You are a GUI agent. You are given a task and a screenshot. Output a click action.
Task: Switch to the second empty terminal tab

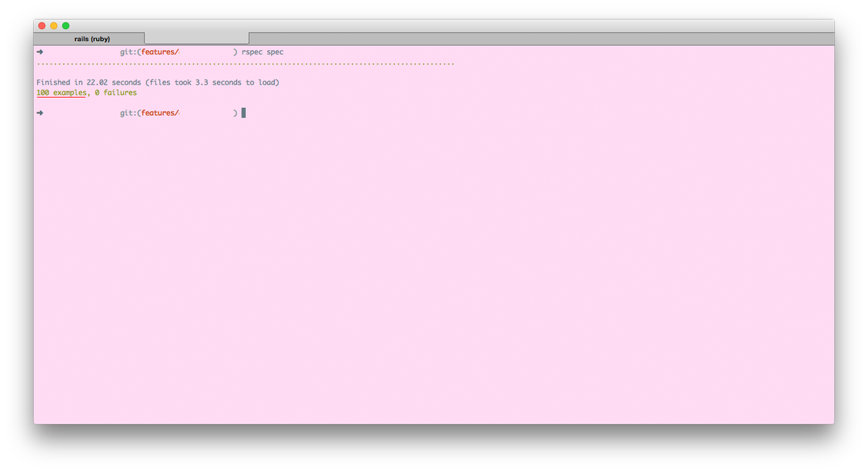197,38
